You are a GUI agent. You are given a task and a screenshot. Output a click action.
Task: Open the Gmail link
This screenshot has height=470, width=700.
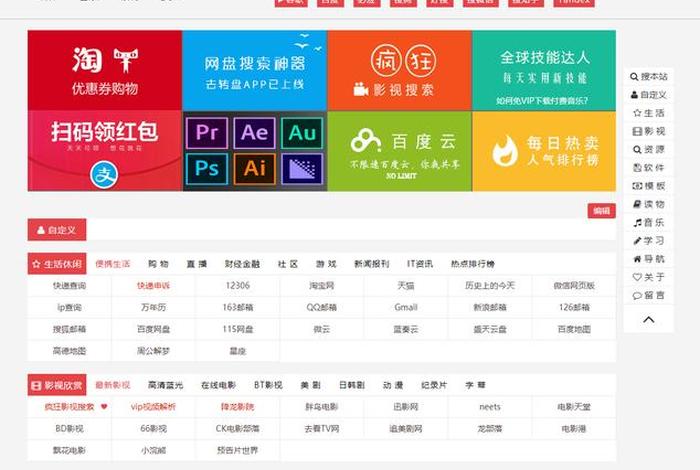coord(406,308)
